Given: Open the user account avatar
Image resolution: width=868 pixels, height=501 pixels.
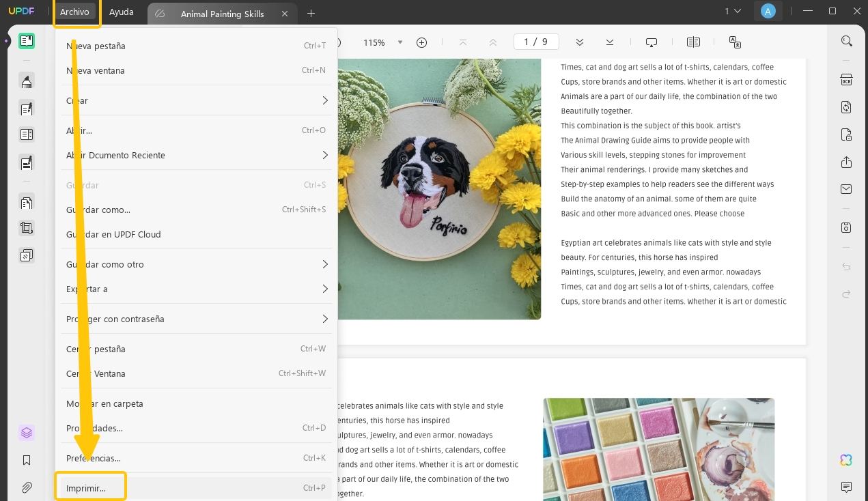Looking at the screenshot, I should pos(768,11).
